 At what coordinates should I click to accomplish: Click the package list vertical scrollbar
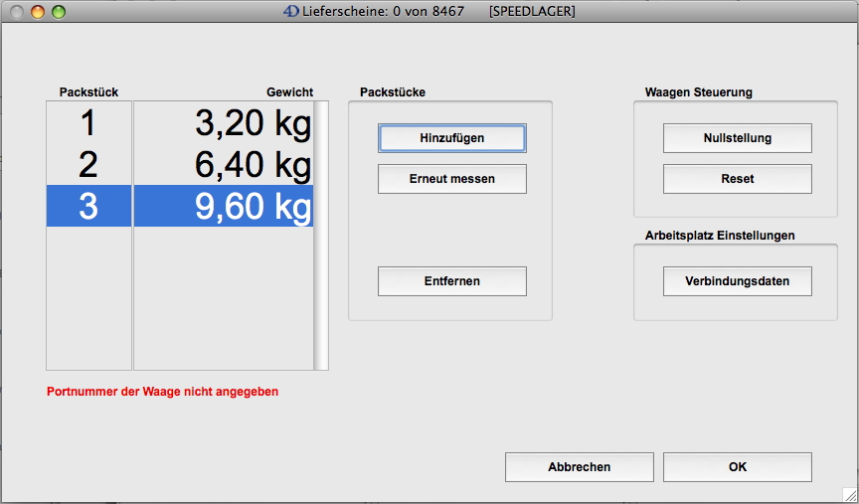click(321, 235)
